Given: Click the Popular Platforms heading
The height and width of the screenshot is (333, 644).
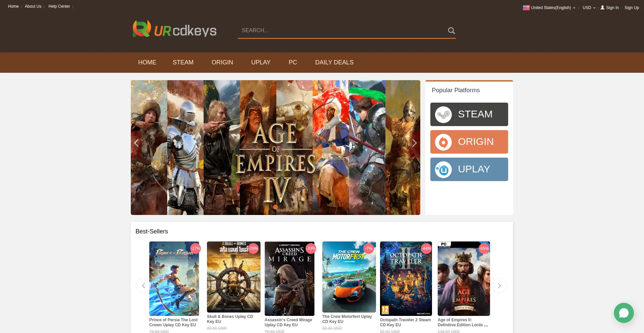Looking at the screenshot, I should coord(456,90).
